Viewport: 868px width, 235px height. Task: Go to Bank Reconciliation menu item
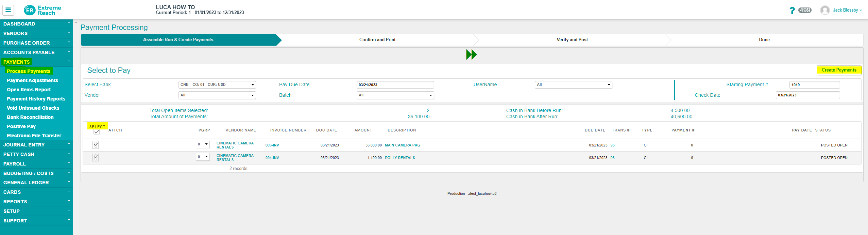pyautogui.click(x=30, y=117)
